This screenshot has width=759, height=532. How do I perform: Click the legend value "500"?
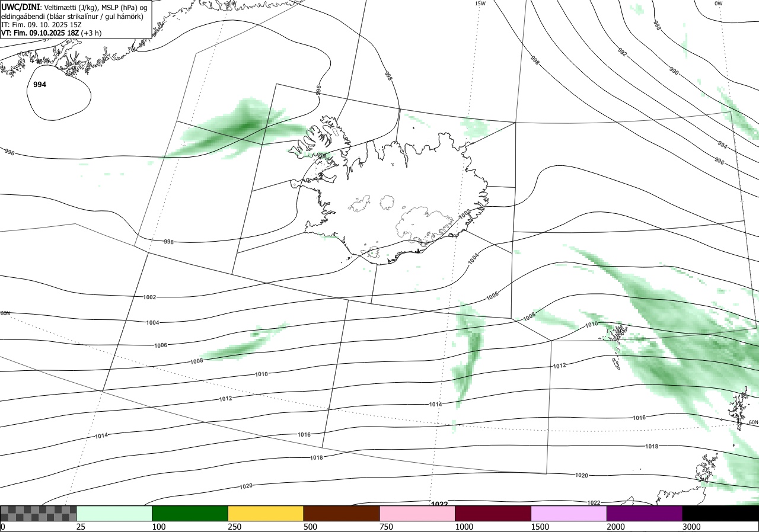click(x=311, y=527)
